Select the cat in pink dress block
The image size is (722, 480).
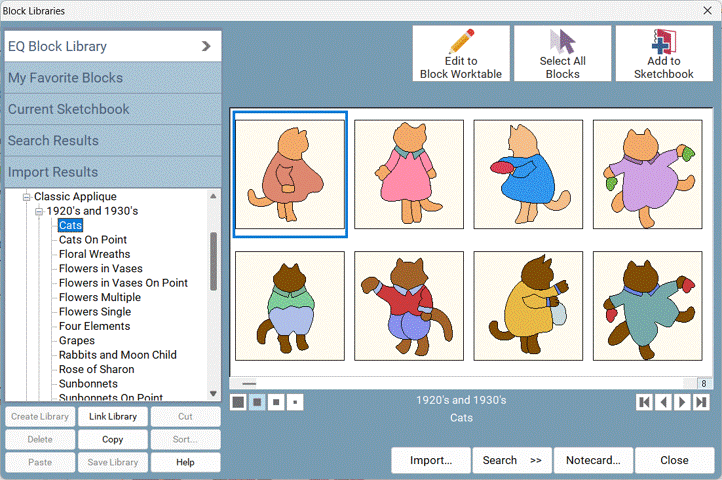click(409, 174)
